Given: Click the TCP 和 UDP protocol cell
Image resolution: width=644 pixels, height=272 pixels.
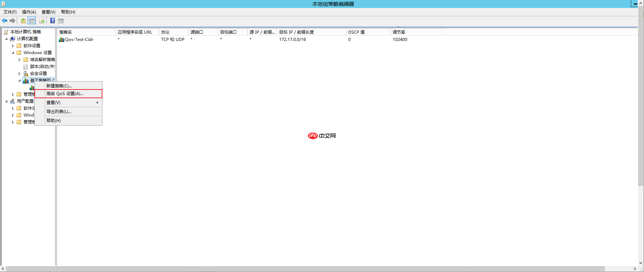Looking at the screenshot, I should click(x=173, y=40).
